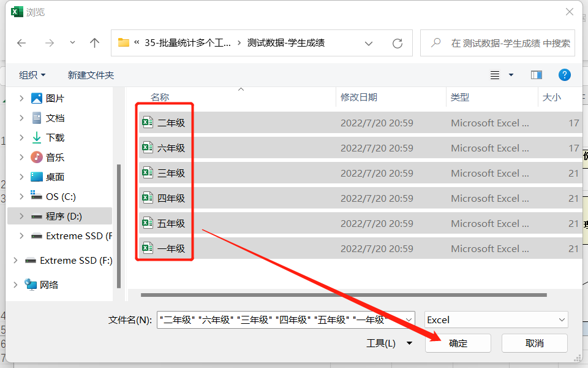Go back with the left arrow button
This screenshot has height=368, width=588.
[x=21, y=43]
